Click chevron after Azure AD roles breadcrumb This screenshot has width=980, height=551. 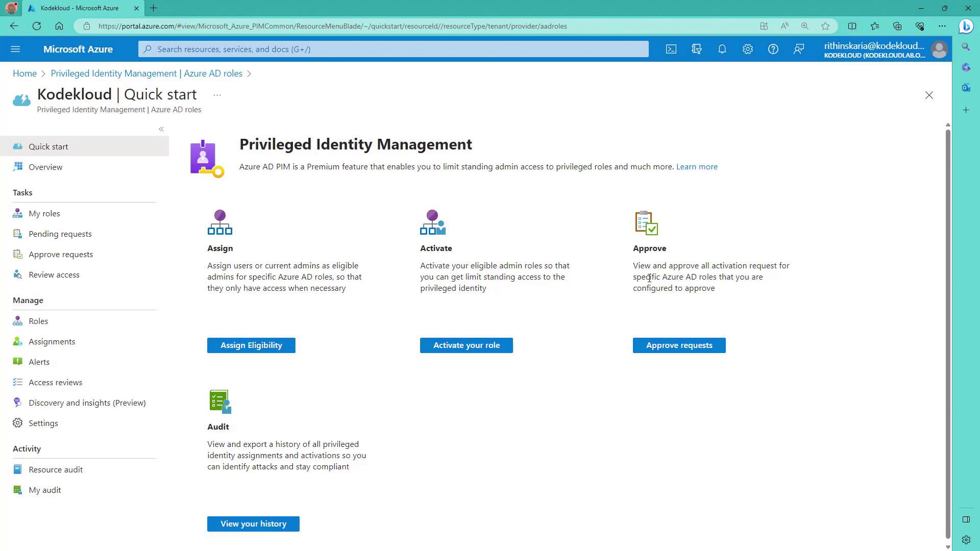pyautogui.click(x=249, y=74)
